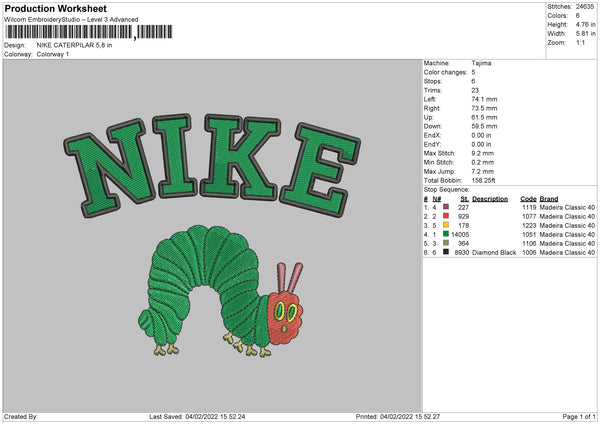The image size is (600, 424).
Task: Click the barcode image in the header
Action: [89, 32]
